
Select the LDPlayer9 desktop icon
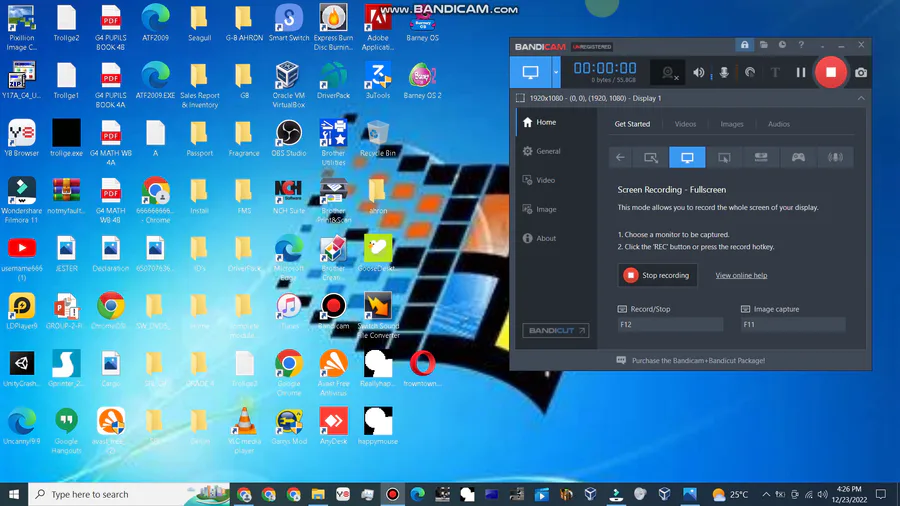(x=22, y=312)
